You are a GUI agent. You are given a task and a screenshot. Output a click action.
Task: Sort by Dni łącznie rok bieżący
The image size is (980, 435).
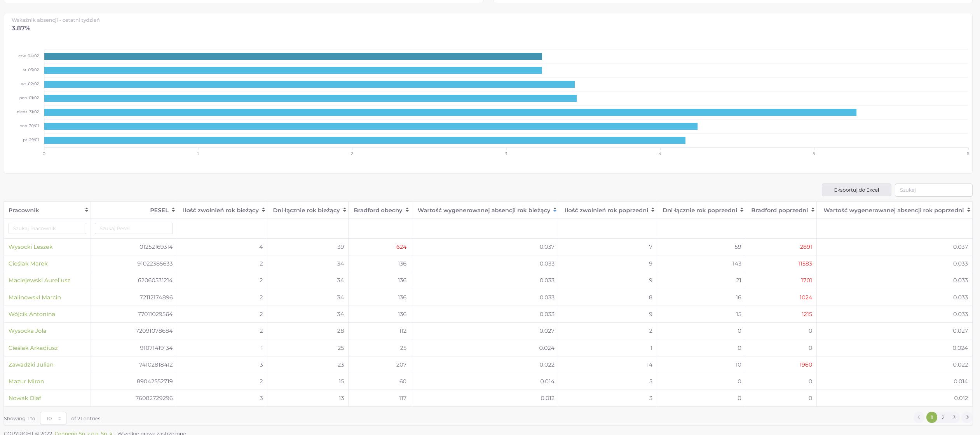tap(344, 210)
